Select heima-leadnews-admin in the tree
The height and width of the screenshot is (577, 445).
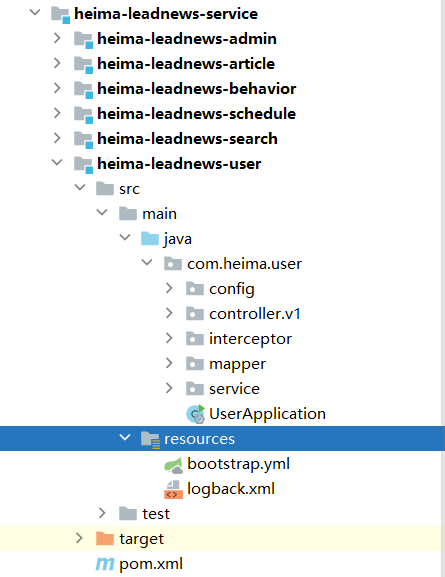187,39
